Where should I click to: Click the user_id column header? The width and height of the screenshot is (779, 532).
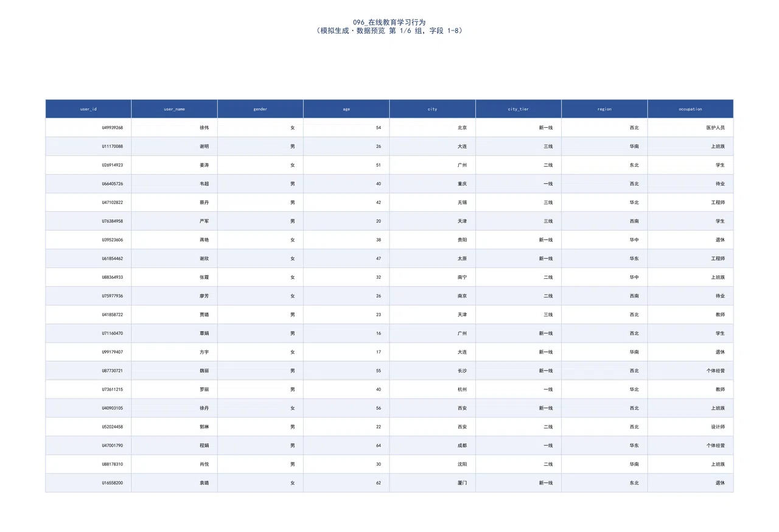click(88, 109)
